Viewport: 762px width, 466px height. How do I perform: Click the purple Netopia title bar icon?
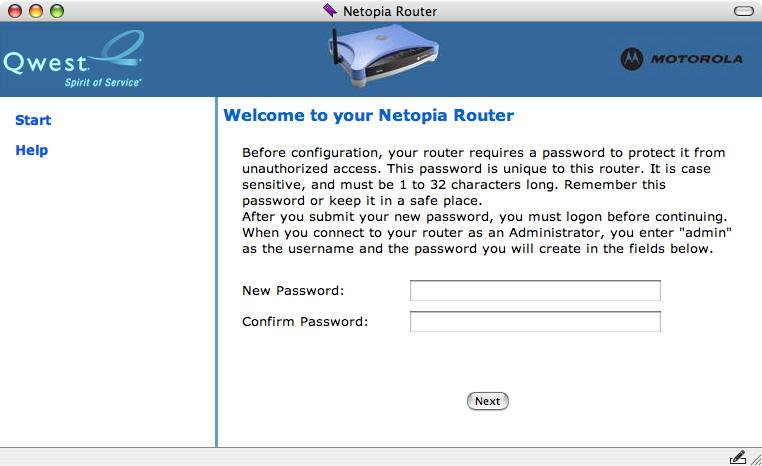330,10
